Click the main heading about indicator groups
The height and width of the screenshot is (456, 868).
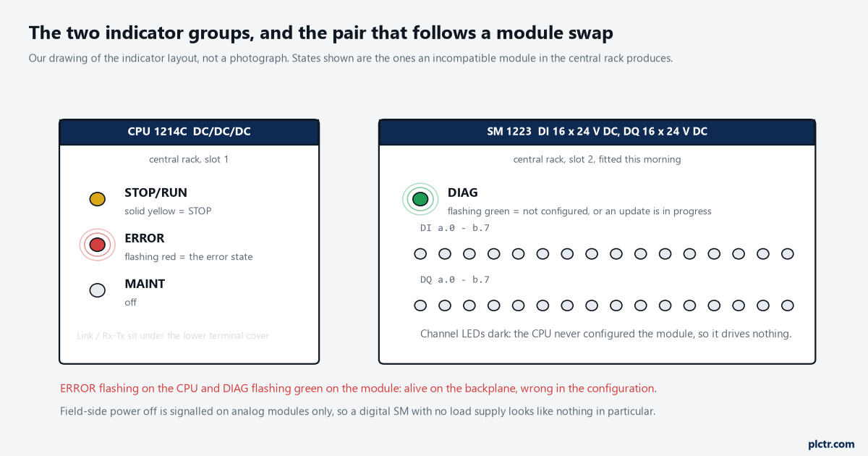(321, 33)
